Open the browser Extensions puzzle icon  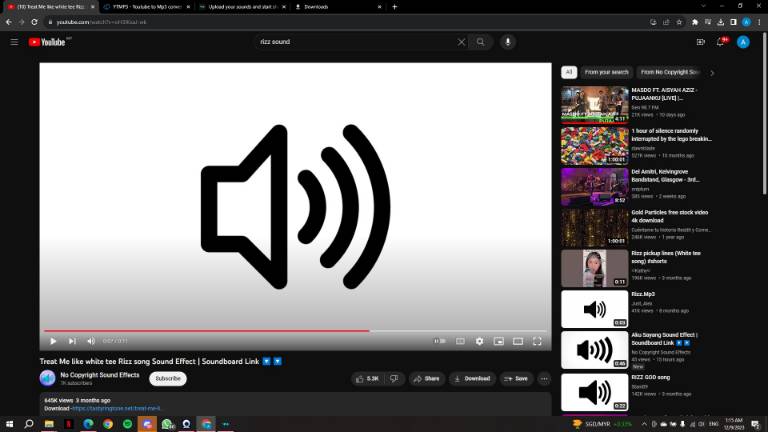click(x=695, y=22)
